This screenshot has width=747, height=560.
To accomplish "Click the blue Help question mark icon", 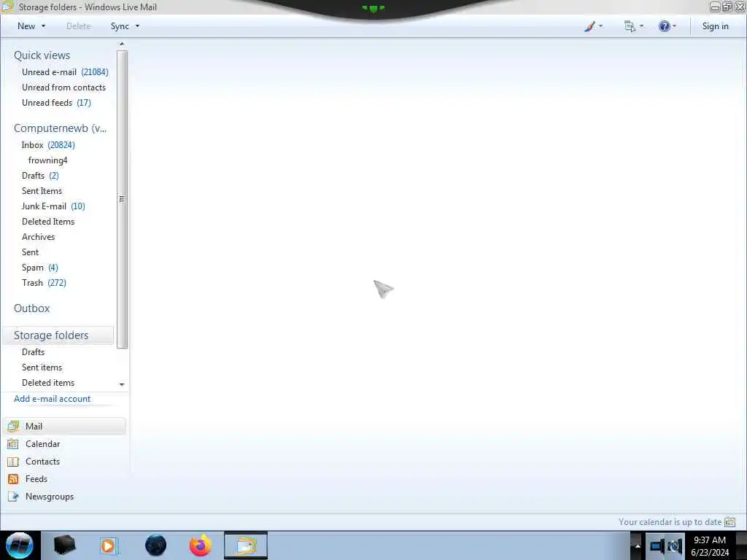I will coord(664,26).
